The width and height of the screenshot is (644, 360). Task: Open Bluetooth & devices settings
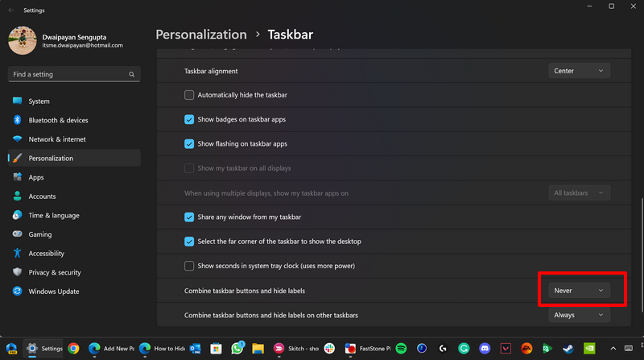point(58,120)
